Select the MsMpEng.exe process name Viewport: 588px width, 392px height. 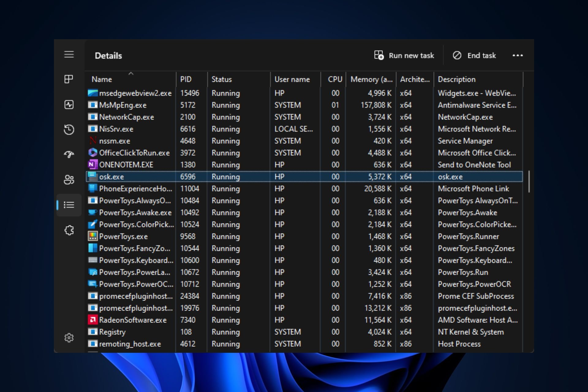123,105
